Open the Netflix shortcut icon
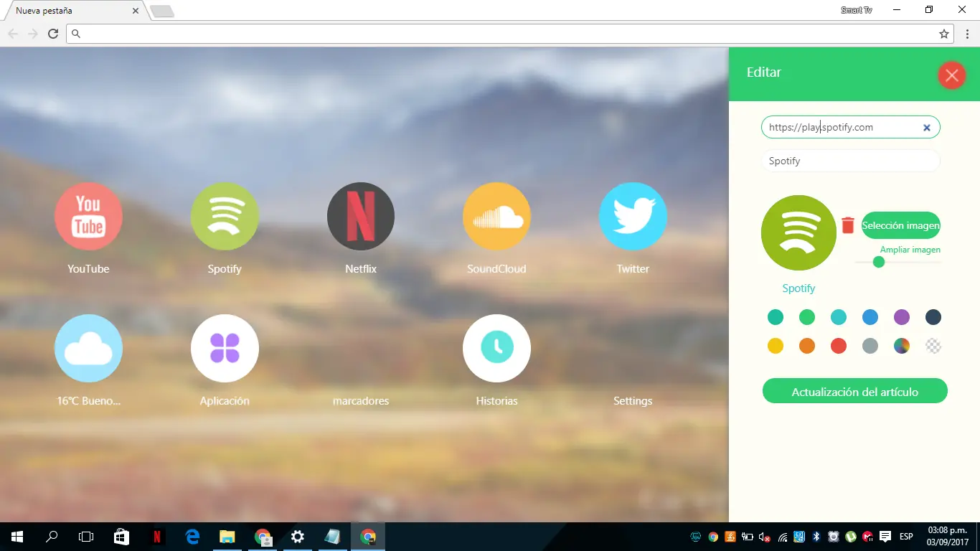 tap(361, 216)
